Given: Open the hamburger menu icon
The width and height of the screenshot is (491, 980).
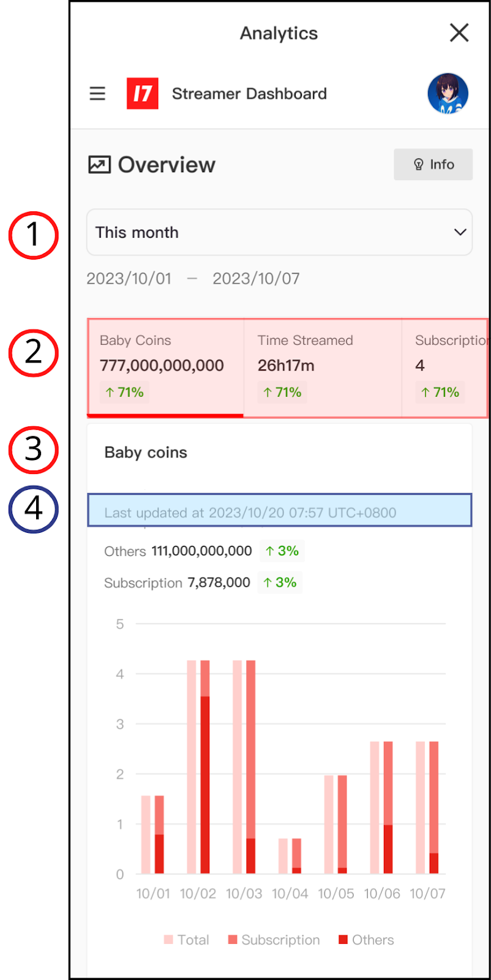Looking at the screenshot, I should point(97,94).
